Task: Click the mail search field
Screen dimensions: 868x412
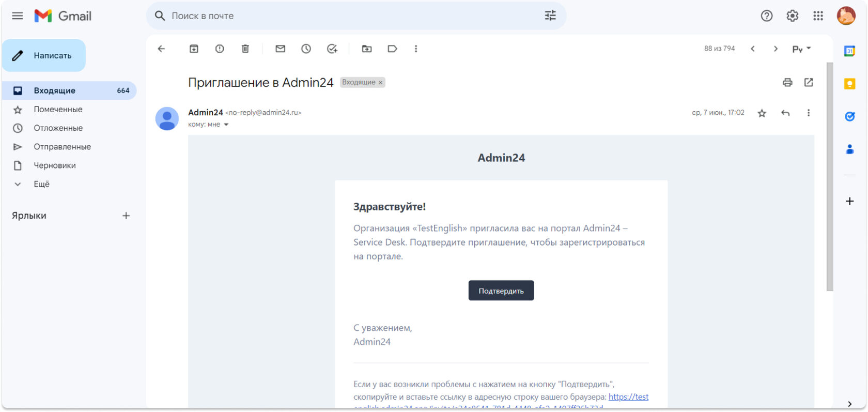Action: click(357, 16)
